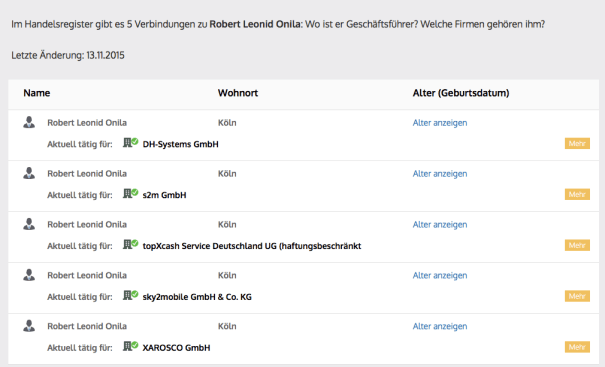This screenshot has height=367, width=605.
Task: Open company s2m GmbH
Action: point(164,195)
